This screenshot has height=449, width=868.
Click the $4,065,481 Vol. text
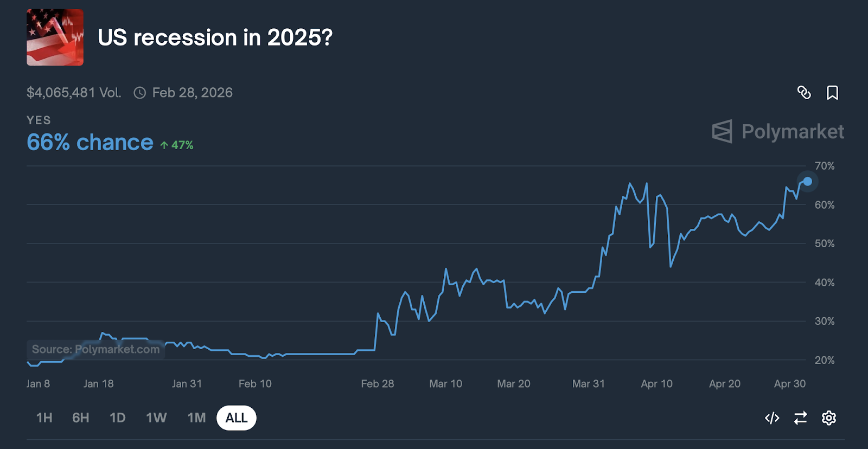click(x=74, y=93)
